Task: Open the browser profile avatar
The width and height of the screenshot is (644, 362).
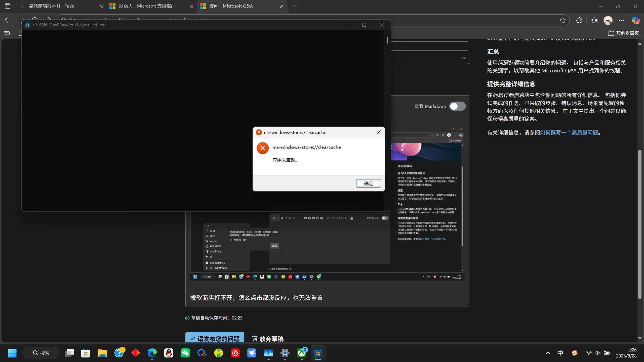Action: 608,20
